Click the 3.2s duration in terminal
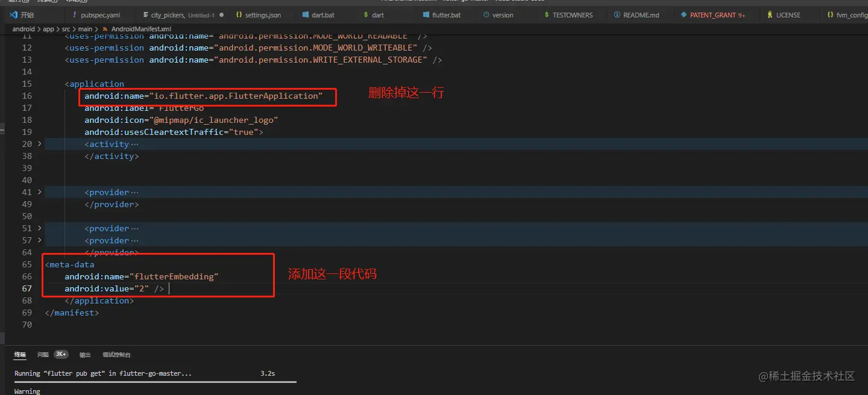Viewport: 868px width, 395px height. (x=268, y=373)
